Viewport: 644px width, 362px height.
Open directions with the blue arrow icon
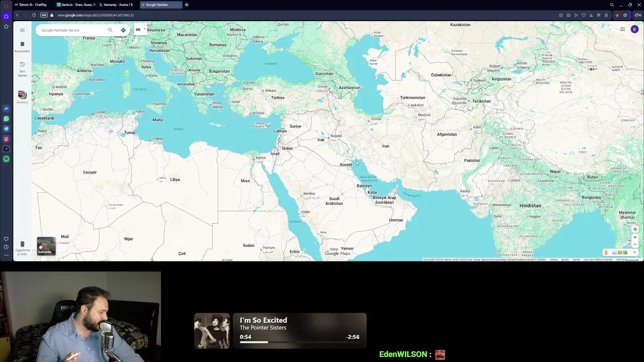coord(123,30)
